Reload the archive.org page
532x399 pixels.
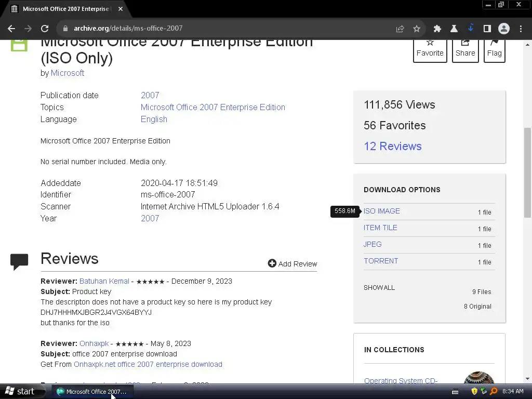[45, 29]
